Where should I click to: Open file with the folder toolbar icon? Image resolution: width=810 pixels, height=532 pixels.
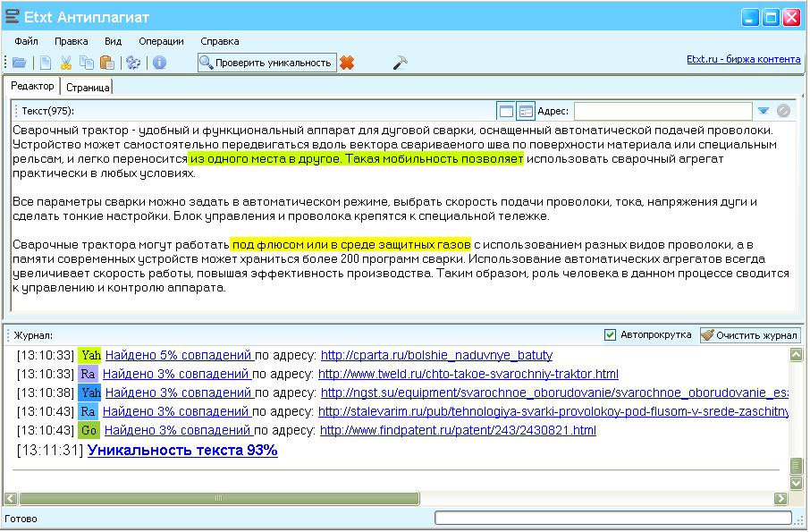tap(19, 63)
